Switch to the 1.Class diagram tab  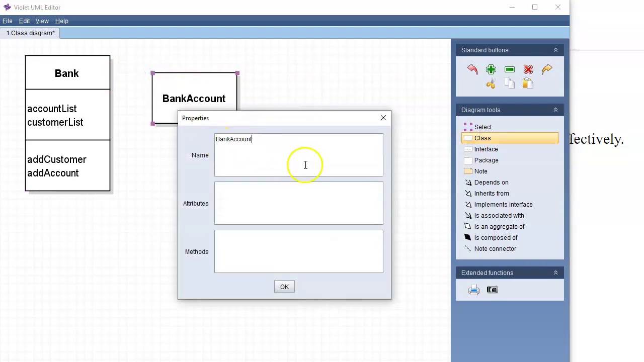pos(30,33)
